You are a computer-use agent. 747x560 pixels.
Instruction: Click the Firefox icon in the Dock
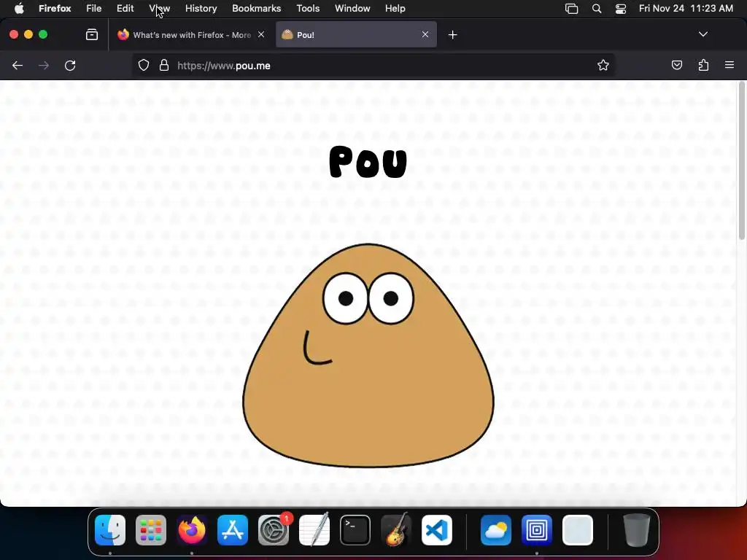192,530
